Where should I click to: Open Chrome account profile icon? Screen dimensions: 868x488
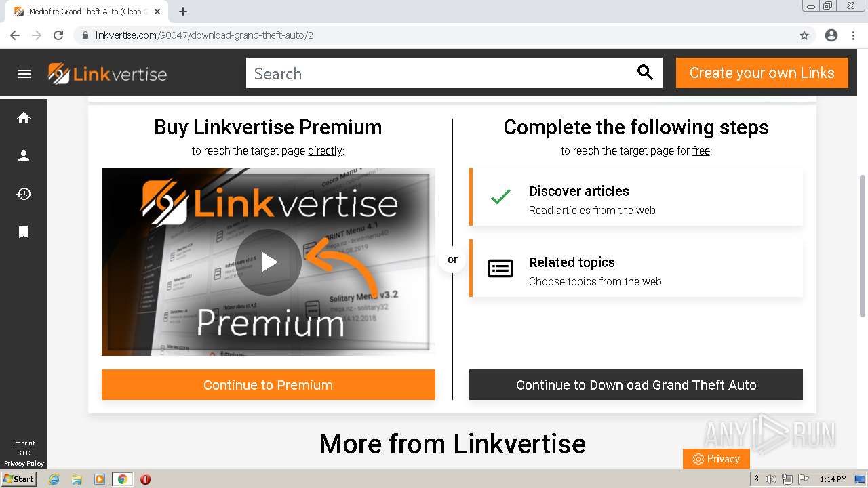click(x=831, y=35)
